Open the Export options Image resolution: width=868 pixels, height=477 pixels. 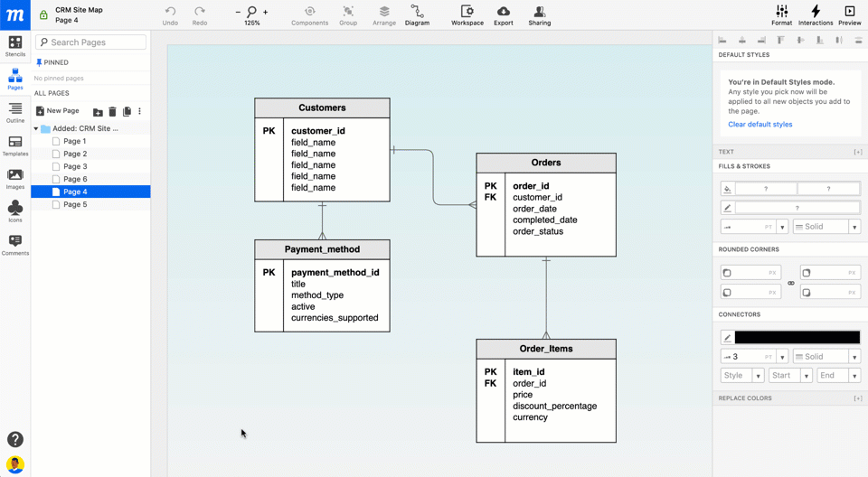click(504, 15)
